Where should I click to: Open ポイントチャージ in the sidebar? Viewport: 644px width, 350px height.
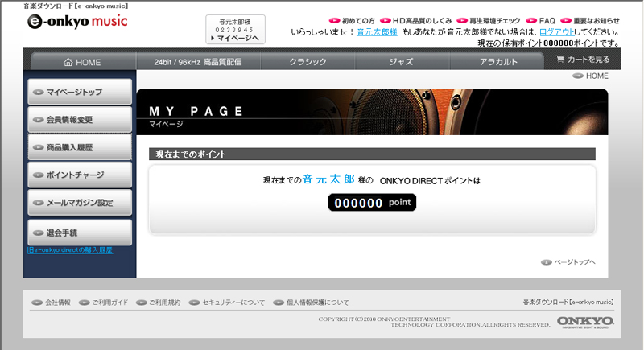tap(80, 175)
